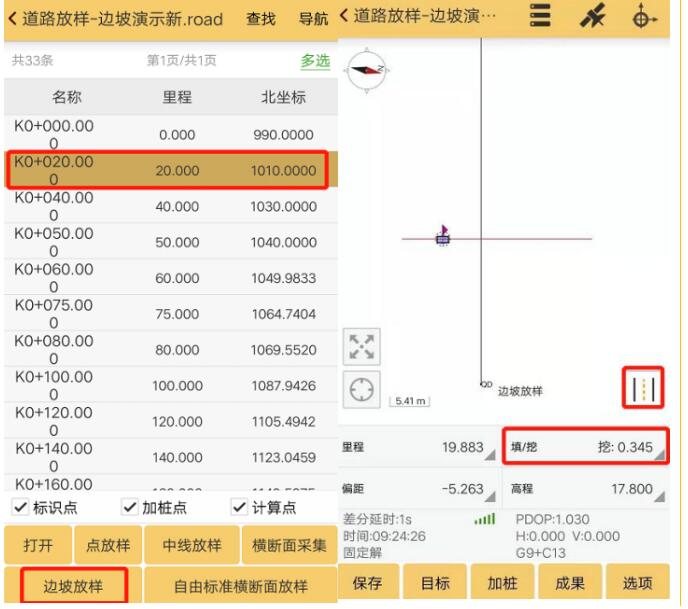688x609 pixels.
Task: Open the 选项 options button
Action: (638, 583)
